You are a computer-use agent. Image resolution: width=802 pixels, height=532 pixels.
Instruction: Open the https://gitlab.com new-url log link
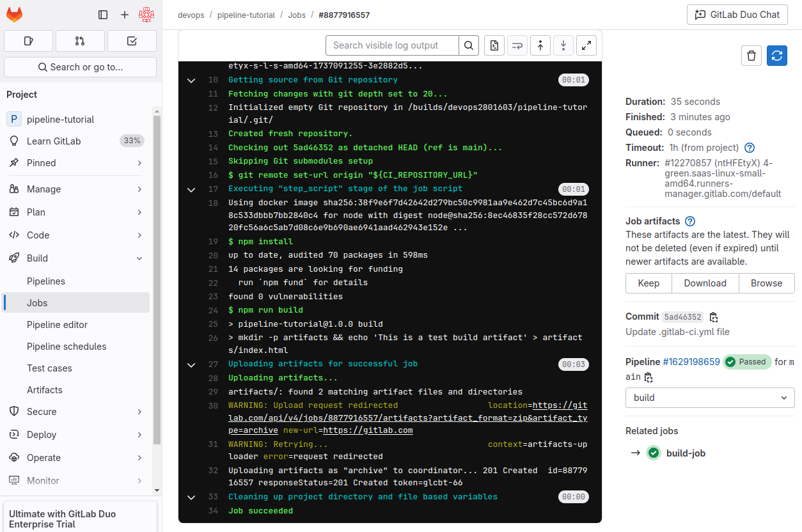coord(368,430)
